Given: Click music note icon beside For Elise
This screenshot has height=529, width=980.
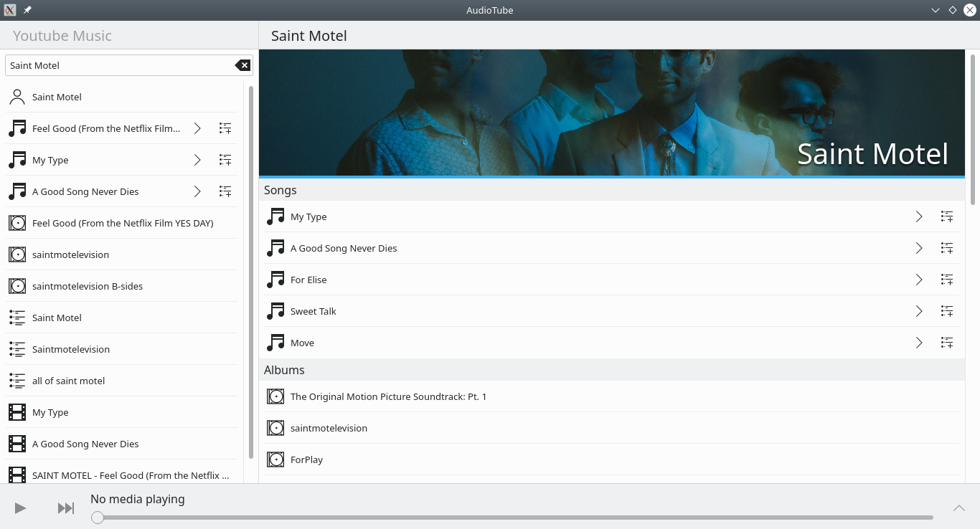Looking at the screenshot, I should coord(275,280).
